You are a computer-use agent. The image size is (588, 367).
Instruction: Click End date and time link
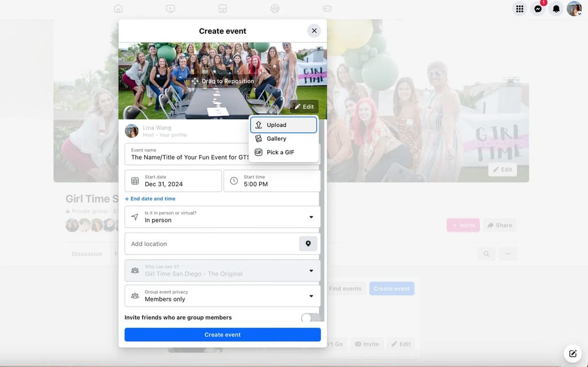click(151, 199)
